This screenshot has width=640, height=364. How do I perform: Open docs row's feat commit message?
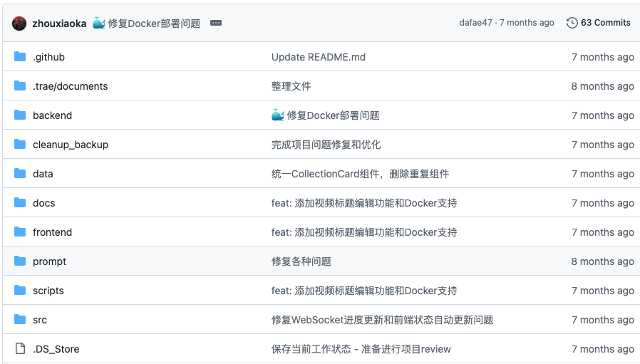tap(364, 203)
